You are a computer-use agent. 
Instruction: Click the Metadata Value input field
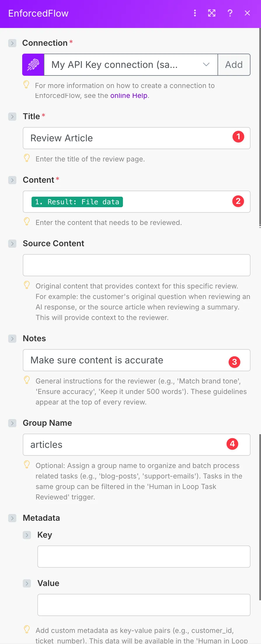point(144,605)
